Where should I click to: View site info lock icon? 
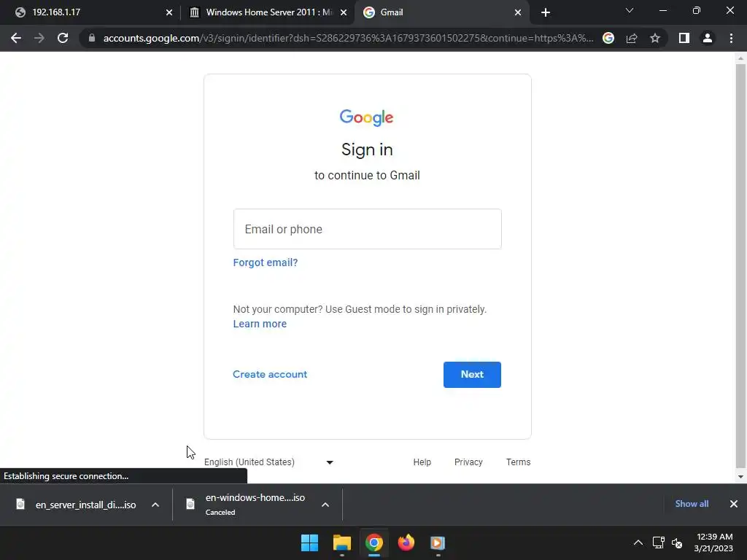(x=91, y=38)
